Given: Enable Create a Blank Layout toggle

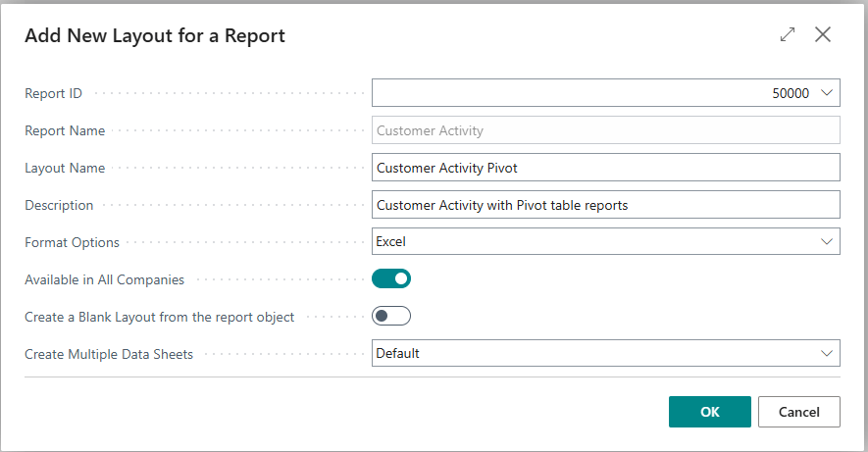Looking at the screenshot, I should coord(390,316).
